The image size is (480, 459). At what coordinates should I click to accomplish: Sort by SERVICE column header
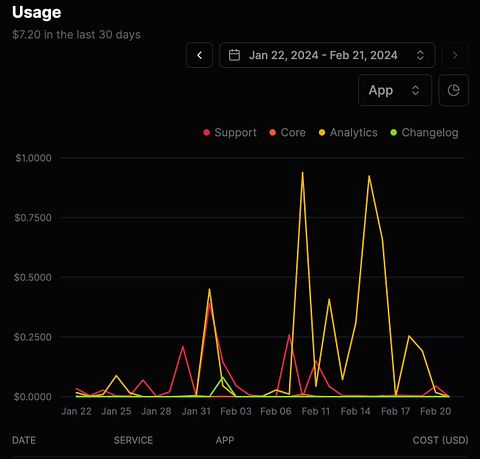point(133,440)
